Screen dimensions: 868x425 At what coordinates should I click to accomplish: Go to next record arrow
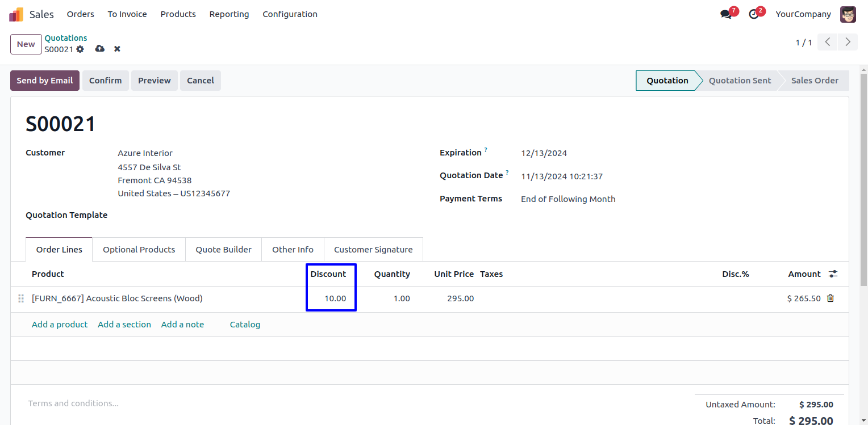coord(848,42)
